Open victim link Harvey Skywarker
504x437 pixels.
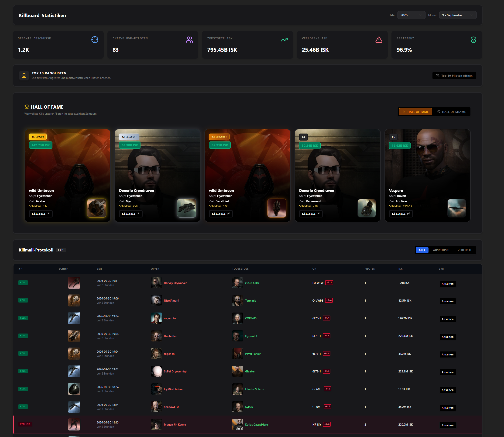(x=175, y=283)
